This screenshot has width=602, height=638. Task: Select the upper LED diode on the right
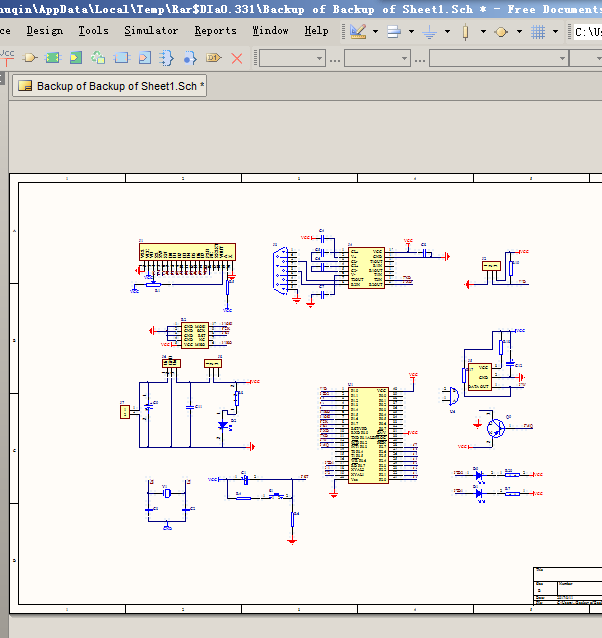479,475
